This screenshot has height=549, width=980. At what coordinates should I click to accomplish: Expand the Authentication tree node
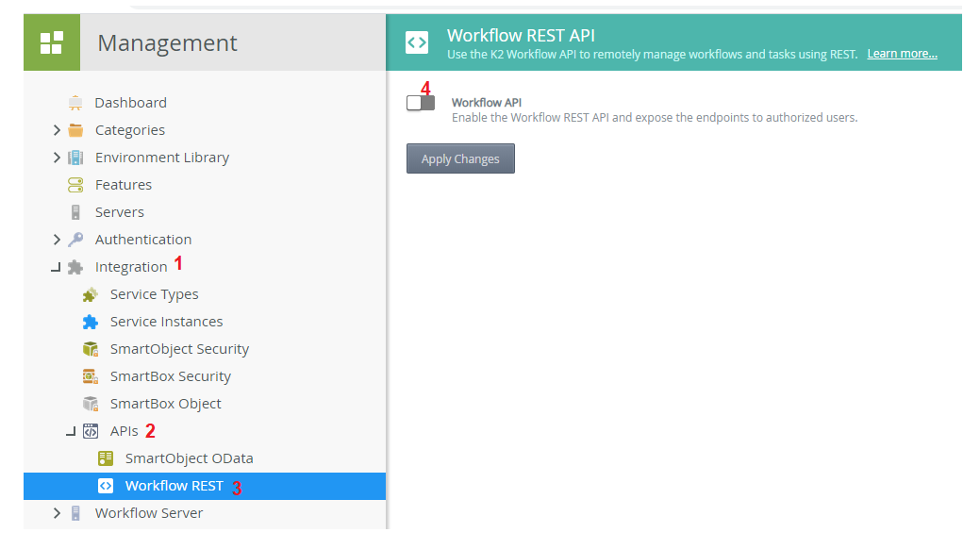[58, 240]
